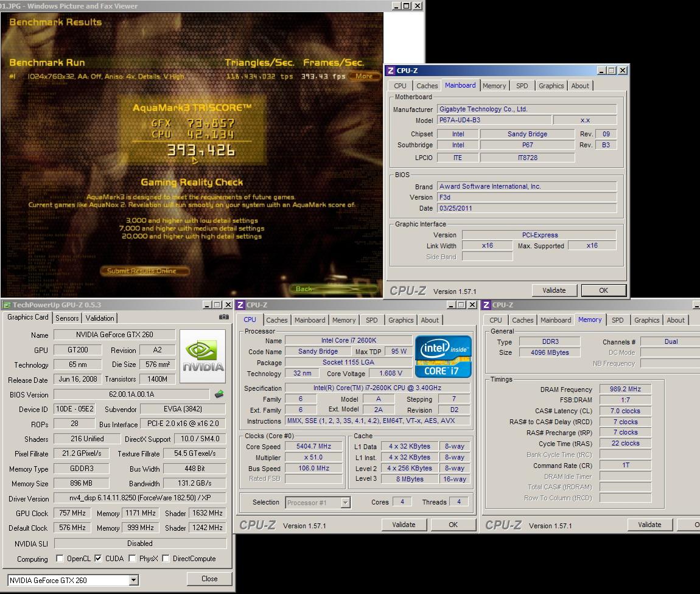
Task: Close the CPU-Z Mainboard window
Action: [x=622, y=71]
